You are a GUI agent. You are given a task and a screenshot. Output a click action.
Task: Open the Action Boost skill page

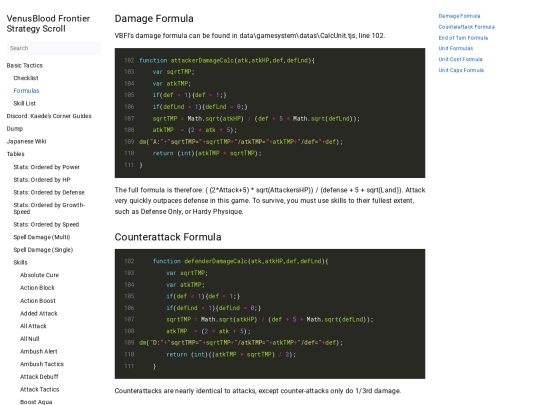38,301
